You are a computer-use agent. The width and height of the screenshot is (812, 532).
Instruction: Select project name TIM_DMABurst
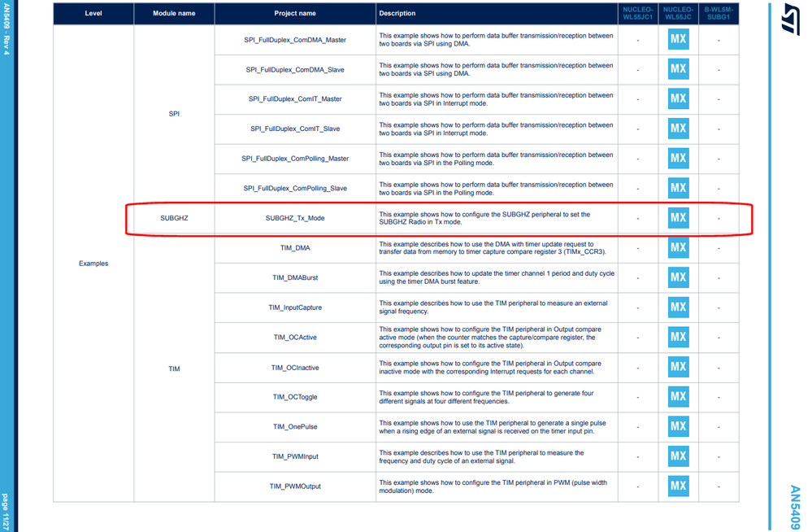tap(295, 278)
